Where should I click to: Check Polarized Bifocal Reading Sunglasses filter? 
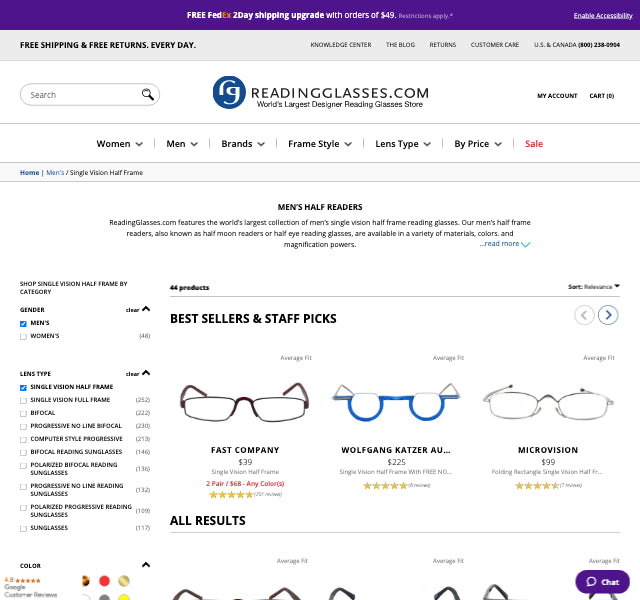[23, 466]
